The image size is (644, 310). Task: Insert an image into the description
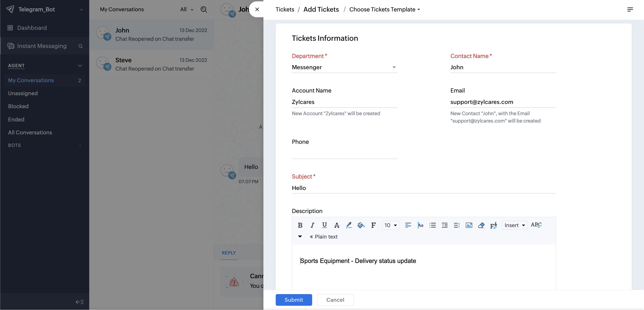point(469,225)
